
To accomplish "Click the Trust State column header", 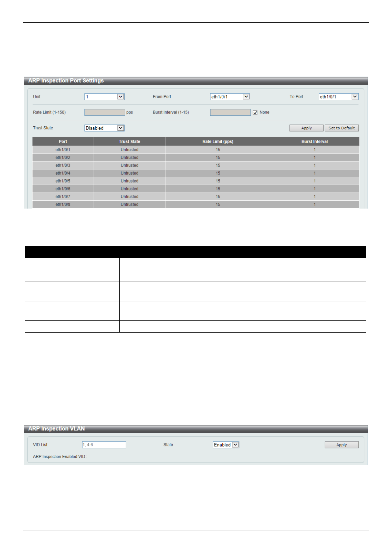I will (x=130, y=141).
